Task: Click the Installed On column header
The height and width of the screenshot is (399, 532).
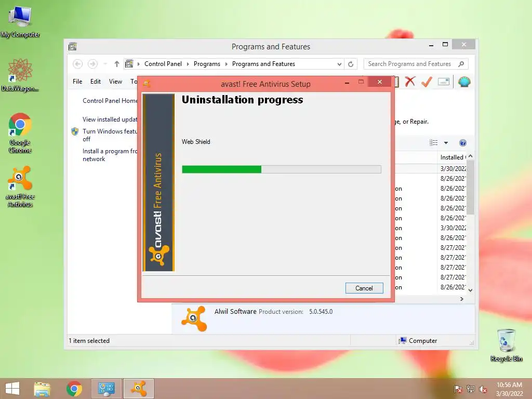Action: tap(453, 157)
